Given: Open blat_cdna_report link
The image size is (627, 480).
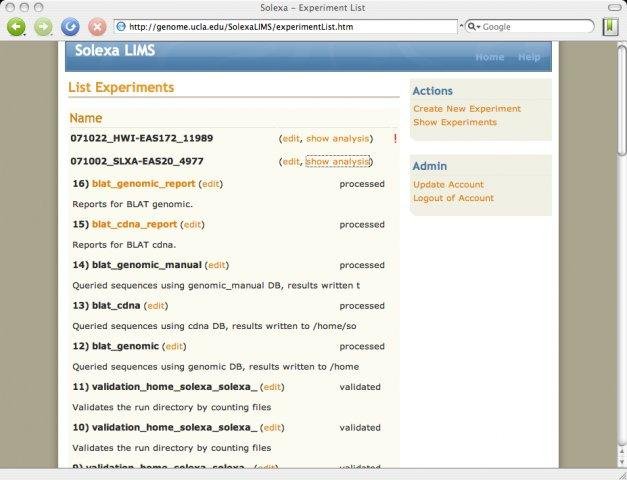Looking at the screenshot, I should [134, 224].
